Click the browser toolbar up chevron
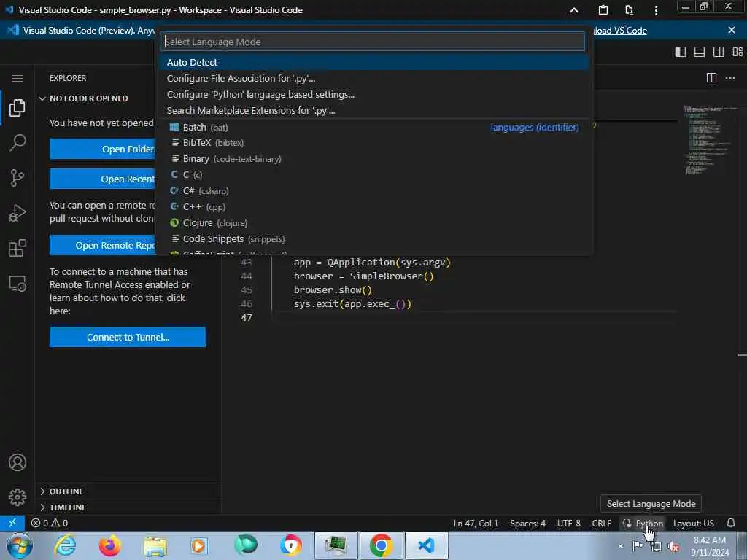The height and width of the screenshot is (560, 747). coord(574,10)
